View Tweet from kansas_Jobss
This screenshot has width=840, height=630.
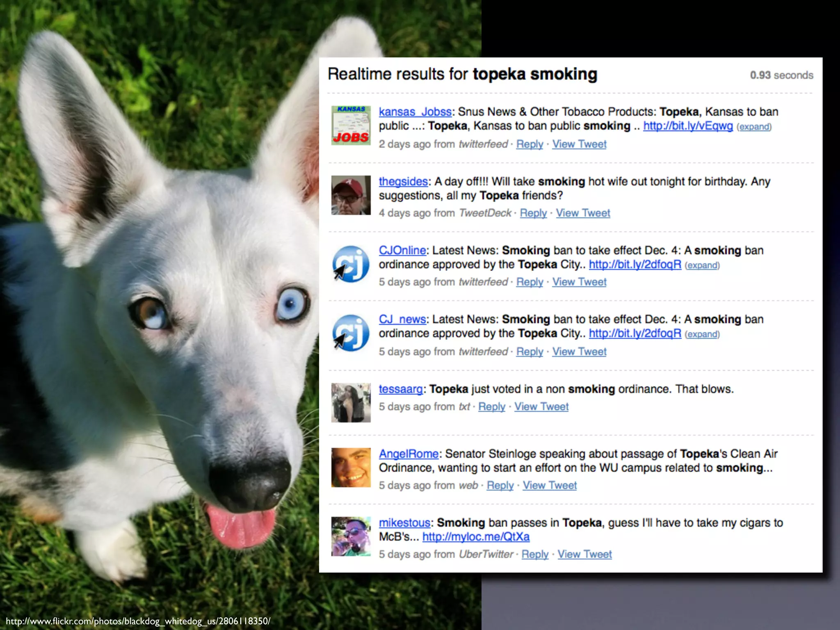579,144
